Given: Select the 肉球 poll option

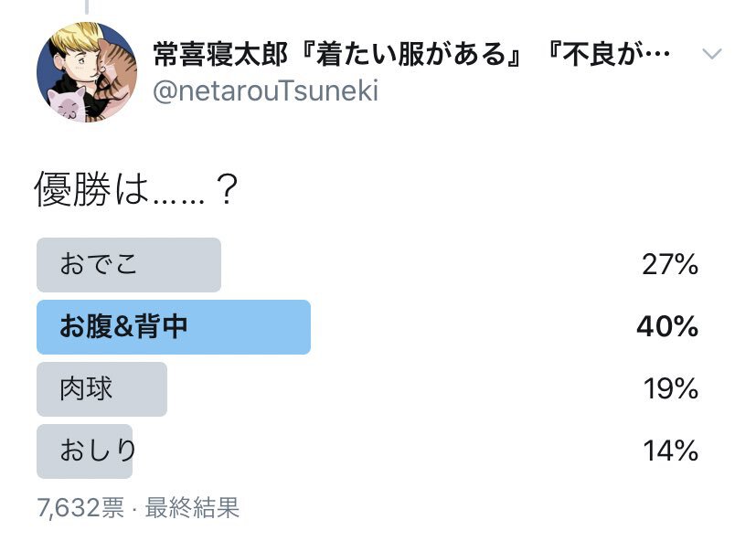Looking at the screenshot, I should (x=101, y=388).
